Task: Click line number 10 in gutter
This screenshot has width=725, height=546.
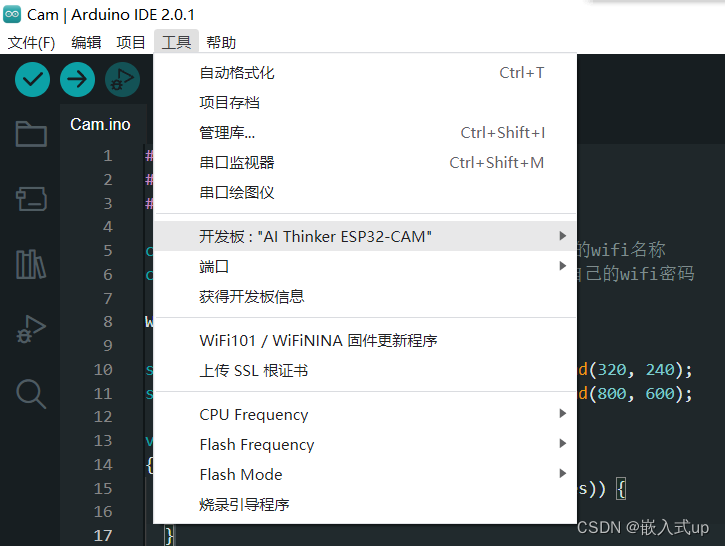Action: (103, 370)
